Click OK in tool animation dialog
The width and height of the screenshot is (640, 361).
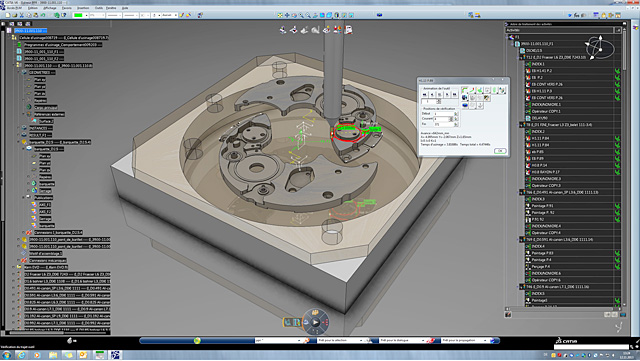click(x=500, y=151)
